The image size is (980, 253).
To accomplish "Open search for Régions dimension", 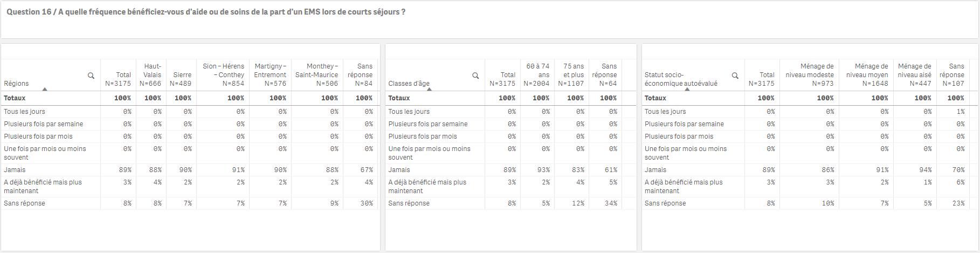I will tap(91, 76).
